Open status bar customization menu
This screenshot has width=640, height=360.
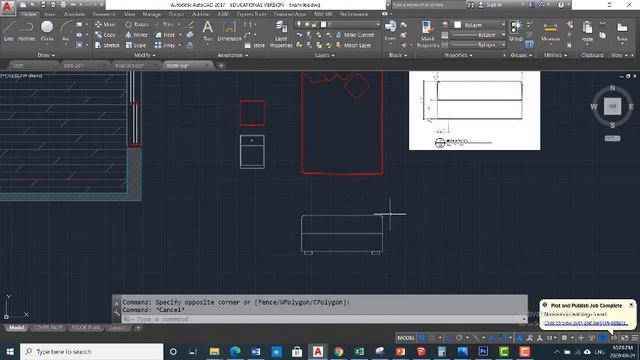(635, 338)
